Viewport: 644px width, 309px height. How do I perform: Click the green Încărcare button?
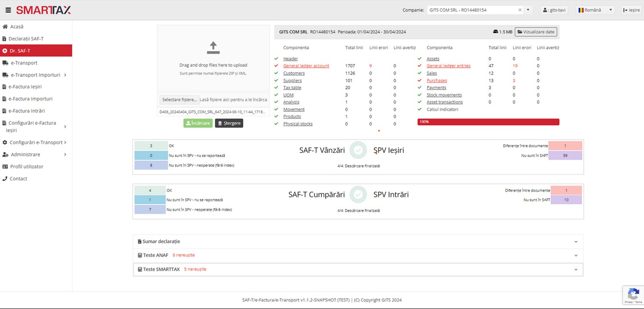click(198, 123)
